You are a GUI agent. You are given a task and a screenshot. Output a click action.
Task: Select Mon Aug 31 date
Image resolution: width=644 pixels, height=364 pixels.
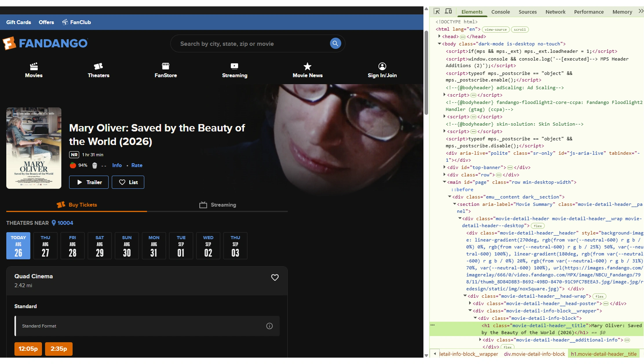pyautogui.click(x=154, y=246)
